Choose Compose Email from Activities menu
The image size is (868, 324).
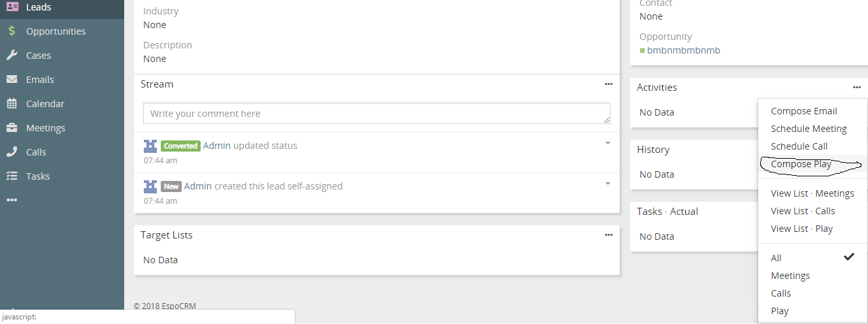(804, 111)
